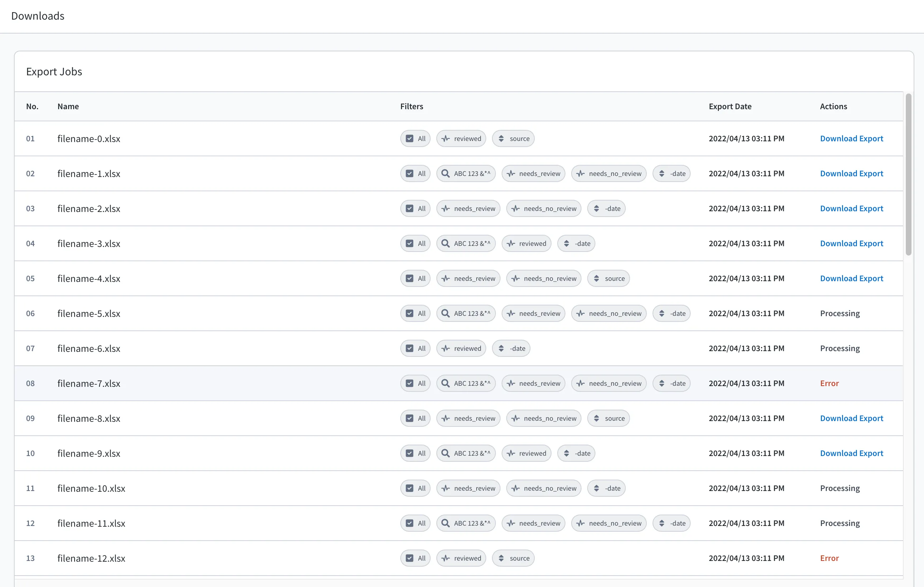The image size is (924, 587).
Task: Click the search icon in filename-9.xlsx row
Action: click(x=445, y=453)
